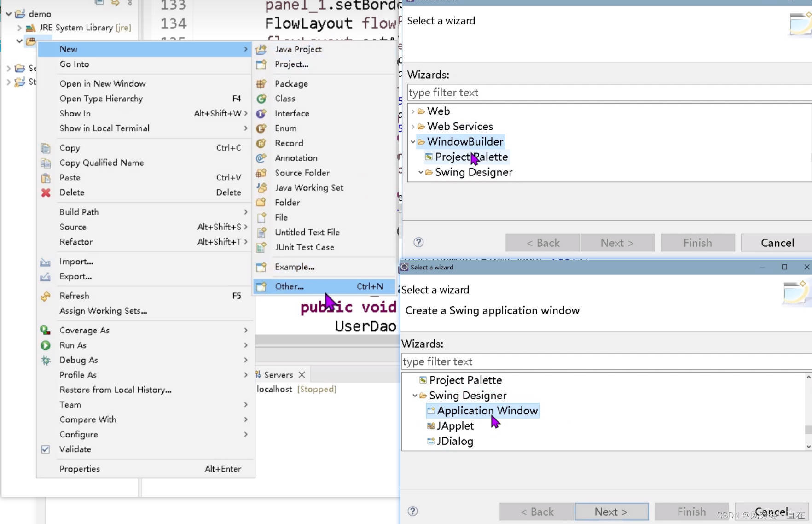This screenshot has width=812, height=524.
Task: Click Next in the lower wizard dialog
Action: click(611, 512)
